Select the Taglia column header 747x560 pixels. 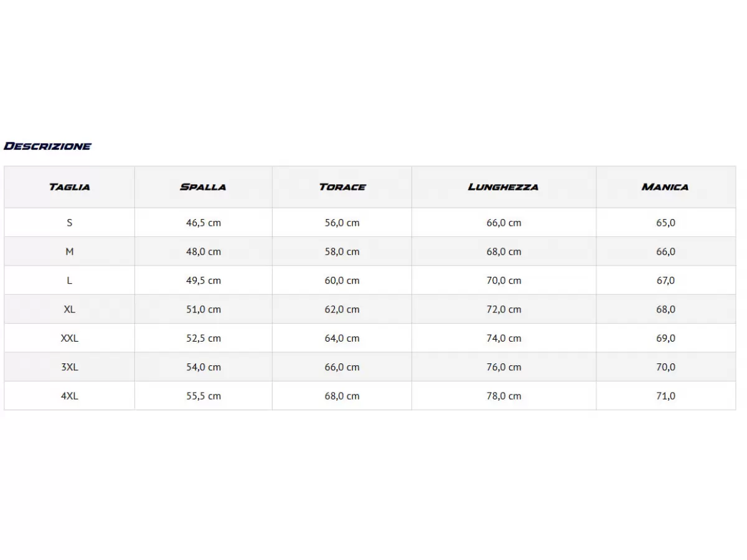point(70,187)
